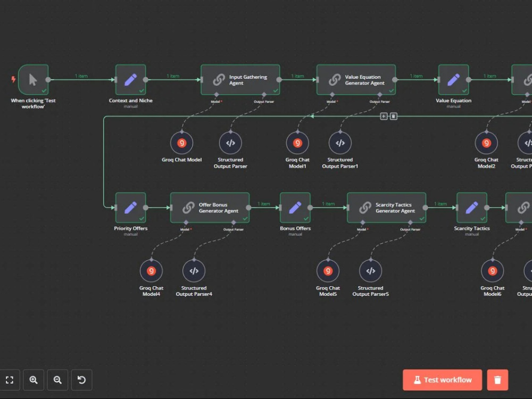Screen dimensions: 532x399
Task: Click the output handle of Context and Niche node
Action: [146, 80]
